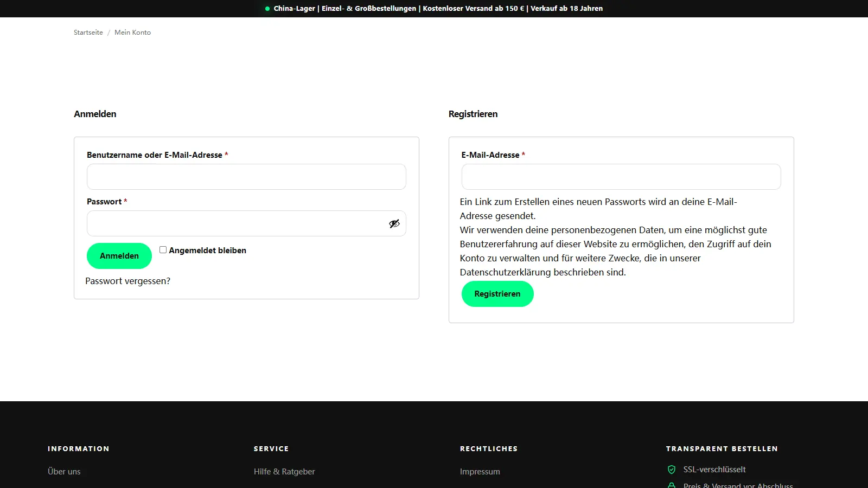Open the Impressum footer link
Viewport: 868px width, 488px height.
(x=480, y=472)
